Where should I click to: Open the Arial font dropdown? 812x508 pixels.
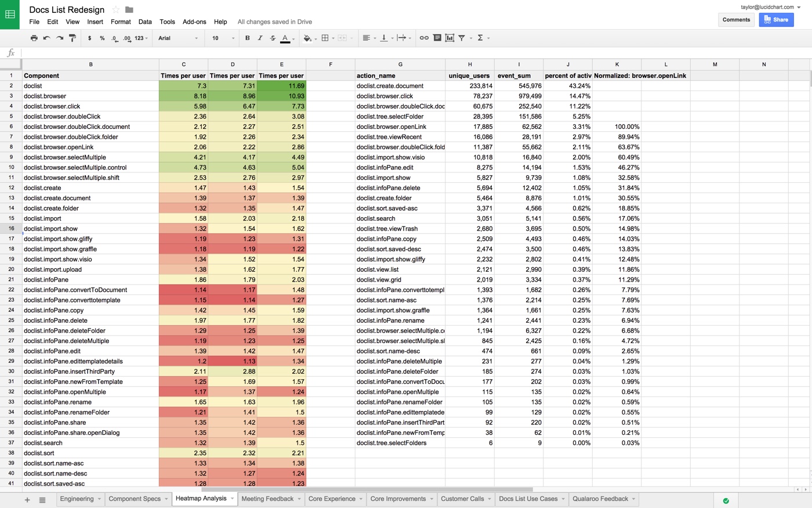click(177, 38)
